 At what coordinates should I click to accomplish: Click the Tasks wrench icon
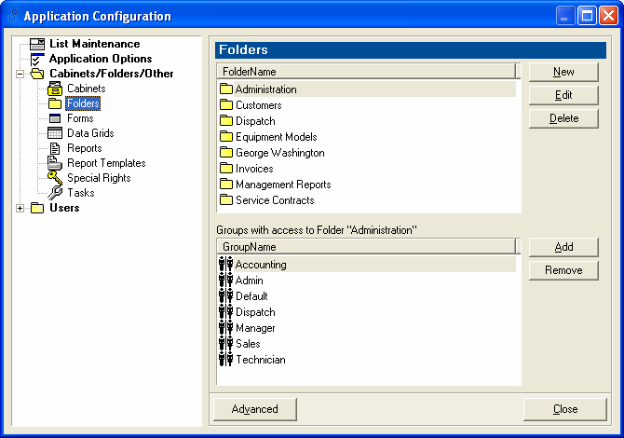(55, 193)
